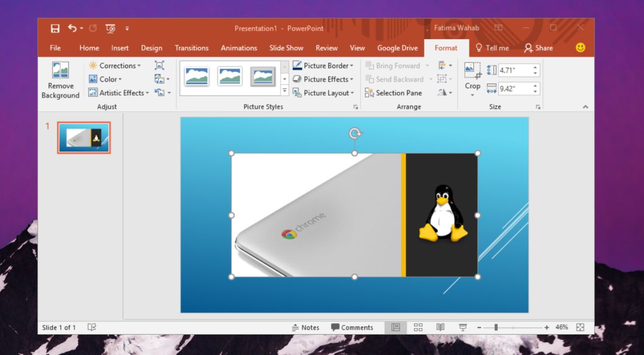
Task: Click the Save icon in quick access toolbar
Action: point(55,28)
